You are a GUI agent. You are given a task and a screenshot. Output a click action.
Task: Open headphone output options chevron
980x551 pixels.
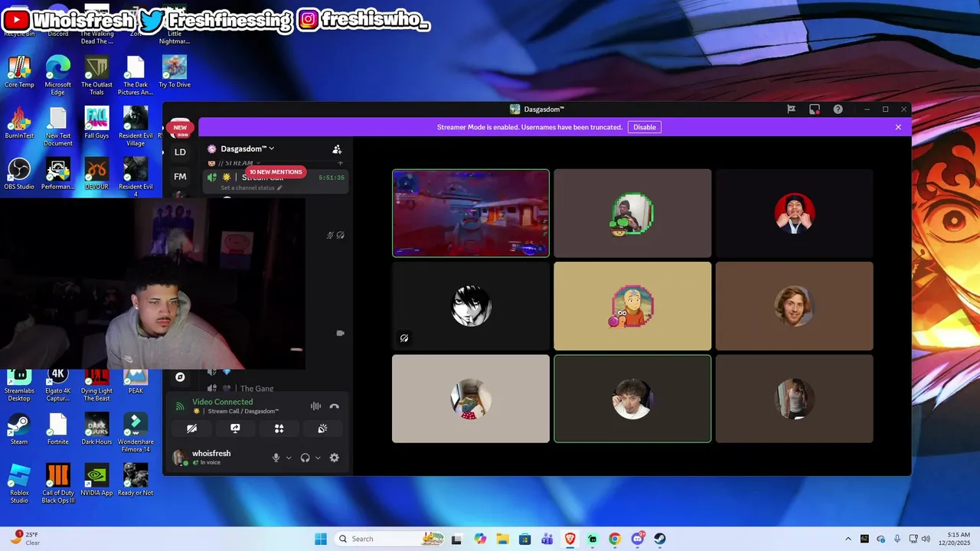pyautogui.click(x=318, y=458)
